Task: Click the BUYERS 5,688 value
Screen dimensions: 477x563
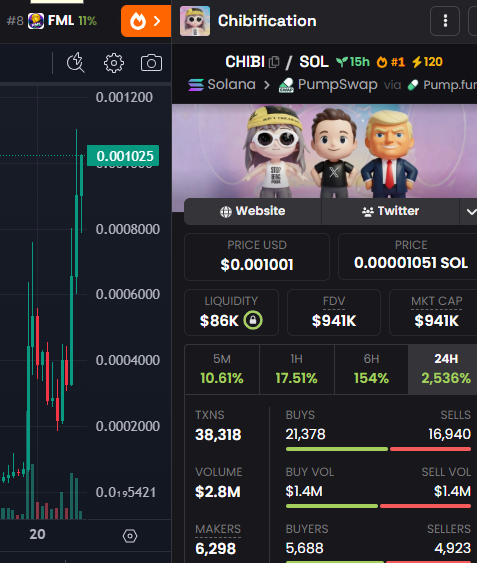Action: click(305, 548)
